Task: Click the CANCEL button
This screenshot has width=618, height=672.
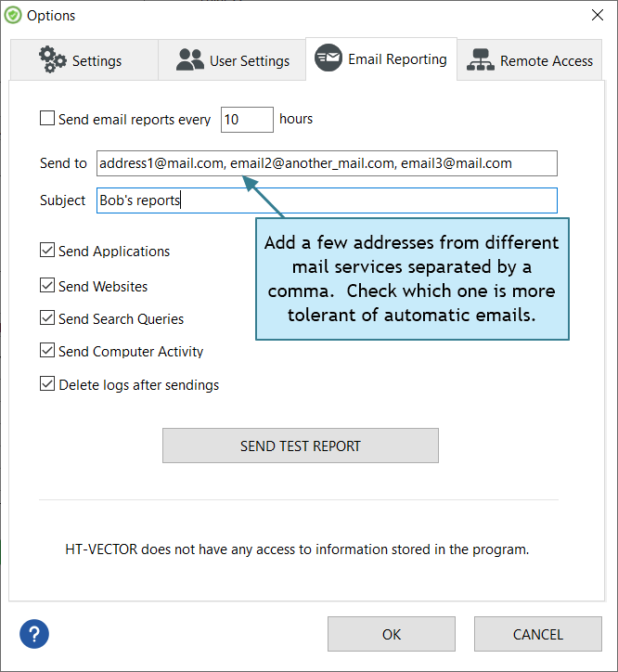Action: 538,634
